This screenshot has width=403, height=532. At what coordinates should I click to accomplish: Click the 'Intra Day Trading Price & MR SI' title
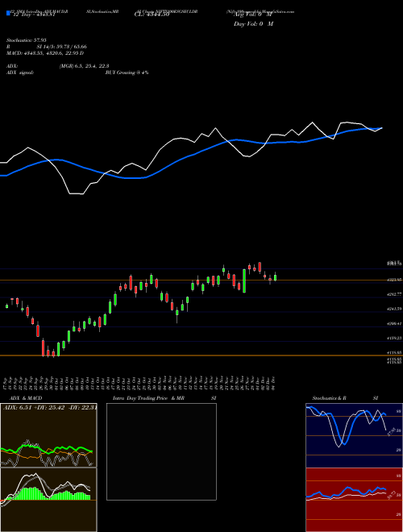[x=164, y=398]
